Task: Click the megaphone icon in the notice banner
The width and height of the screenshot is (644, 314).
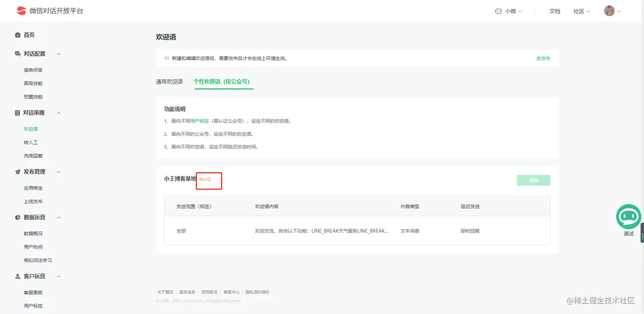Action: (x=167, y=58)
